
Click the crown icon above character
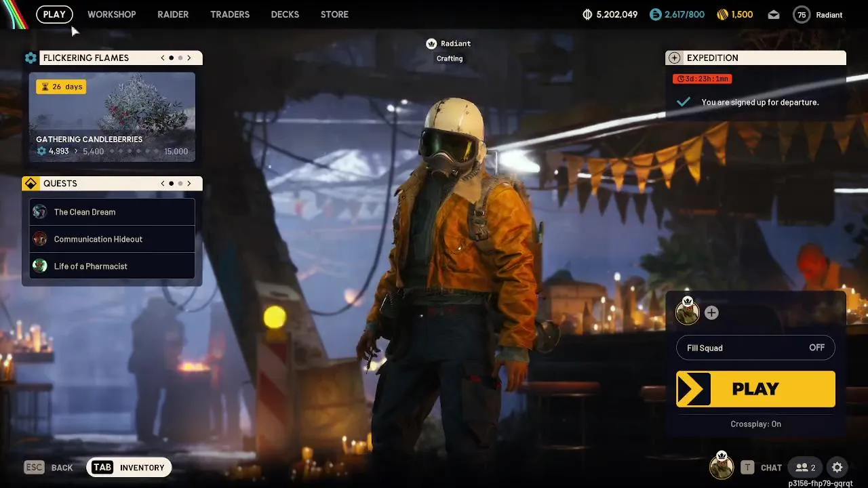[x=431, y=43]
